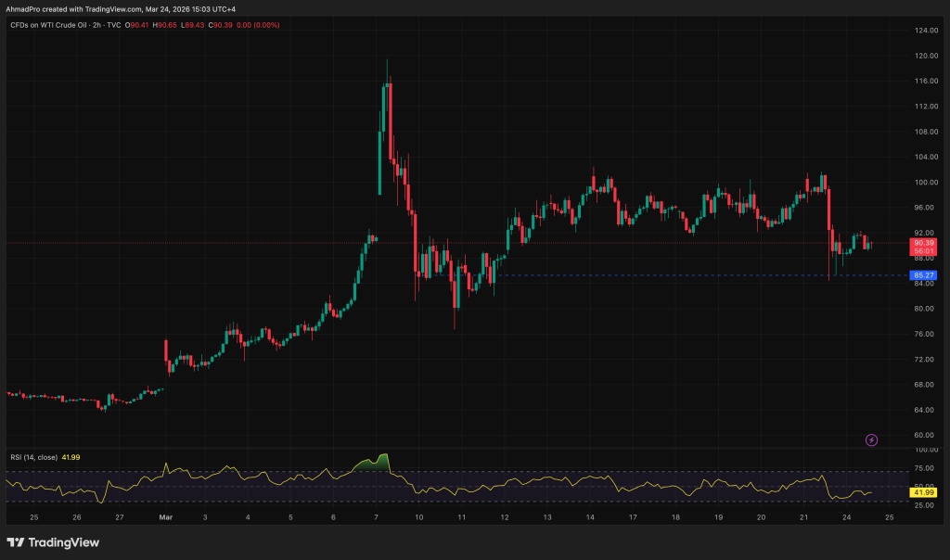This screenshot has height=560, width=950.
Task: Click the red 90.39 current price label
Action: (923, 243)
